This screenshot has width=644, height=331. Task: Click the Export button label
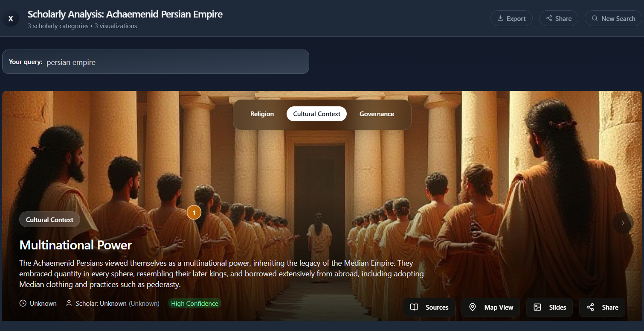[516, 18]
